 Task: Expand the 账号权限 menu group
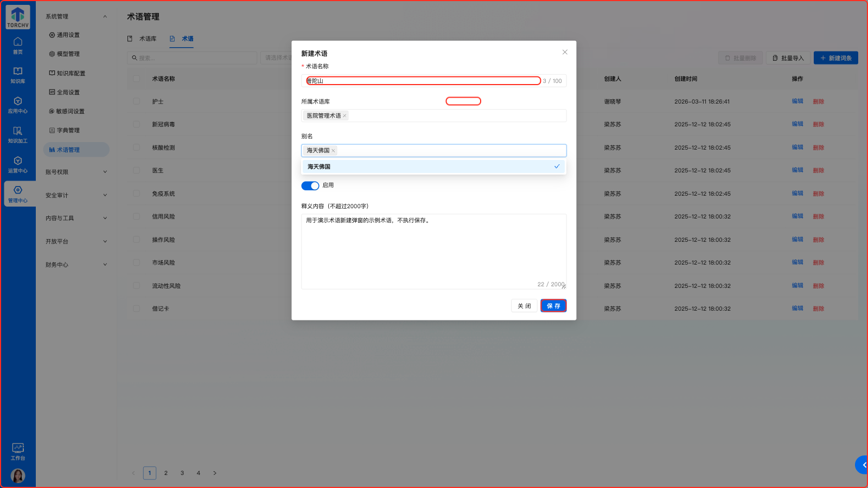point(76,172)
